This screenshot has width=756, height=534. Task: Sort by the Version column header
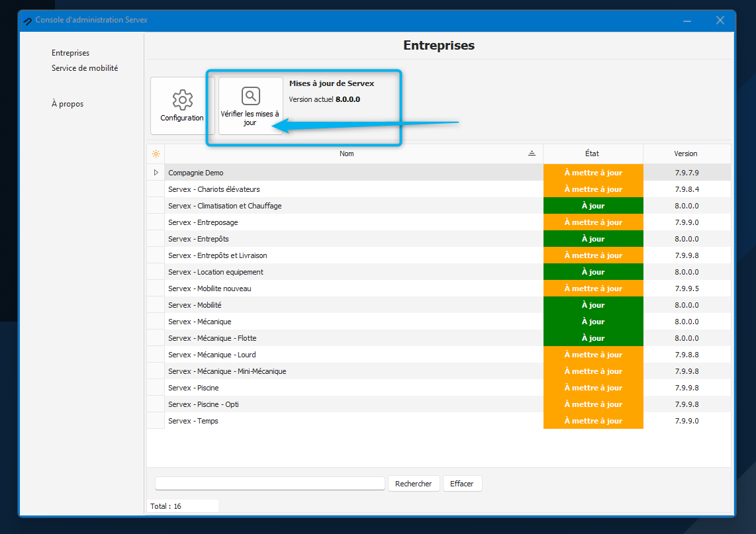pos(686,154)
